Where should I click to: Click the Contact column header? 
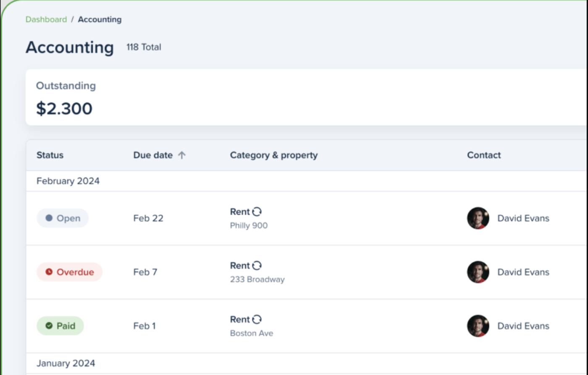(x=484, y=155)
